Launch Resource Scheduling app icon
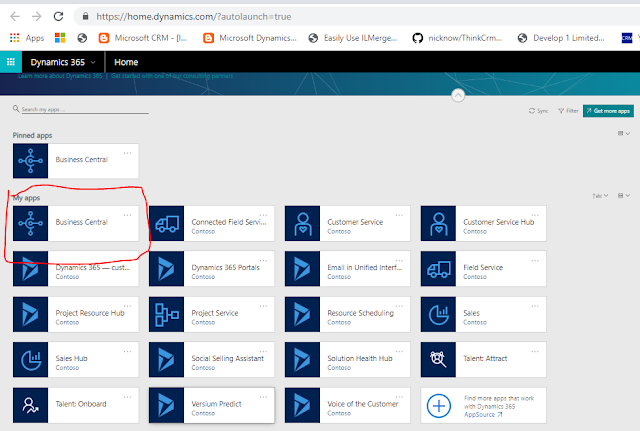 302,314
